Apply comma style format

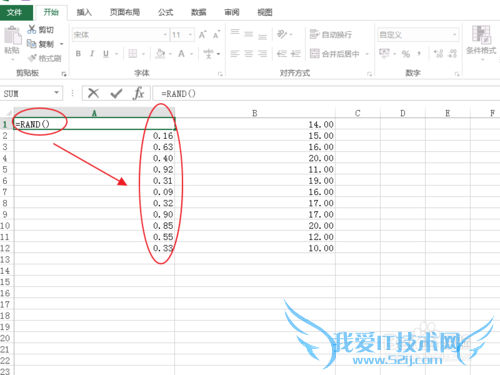[419, 54]
